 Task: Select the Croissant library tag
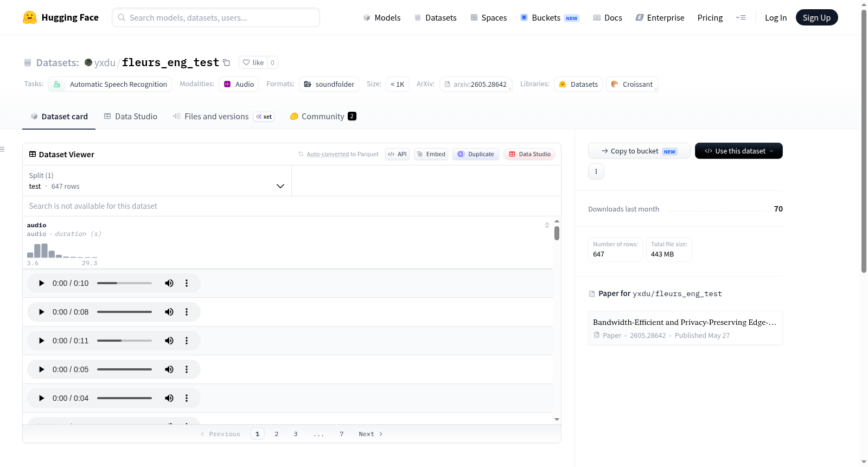632,84
